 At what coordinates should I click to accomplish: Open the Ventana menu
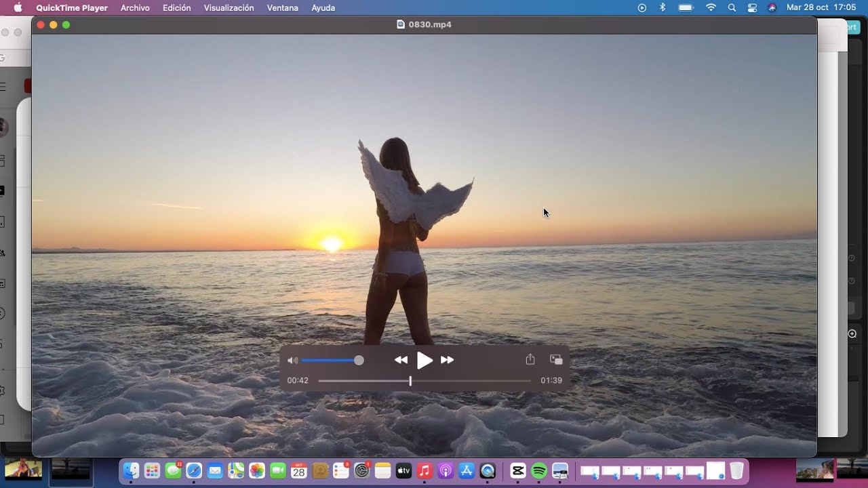283,8
